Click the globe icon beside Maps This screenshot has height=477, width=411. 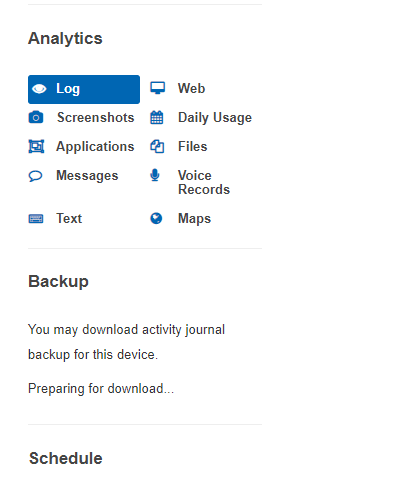pos(156,219)
